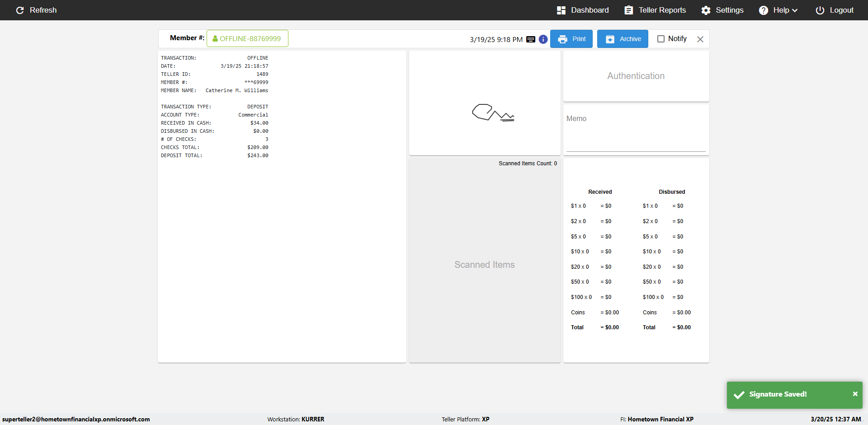Click the member person icon
Viewport: 868px width, 425px height.
(x=215, y=39)
